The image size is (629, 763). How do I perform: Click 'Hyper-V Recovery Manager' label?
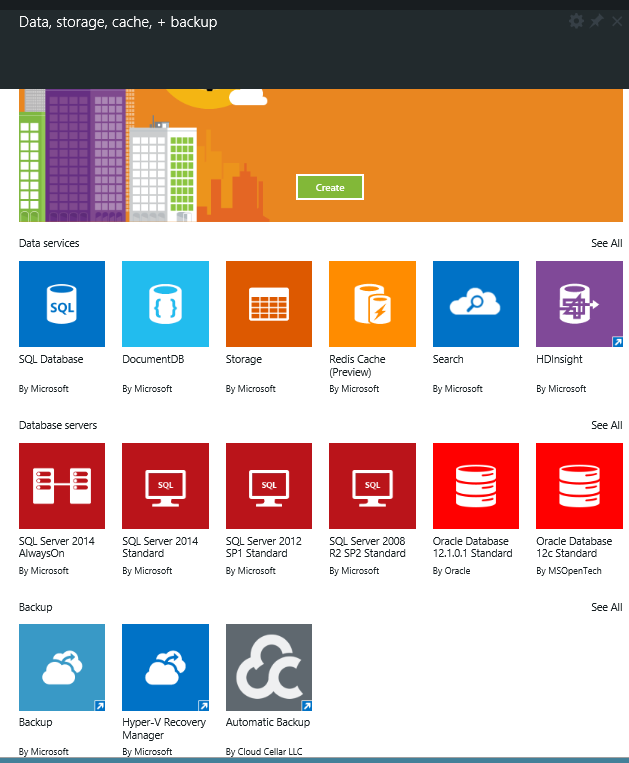point(164,728)
